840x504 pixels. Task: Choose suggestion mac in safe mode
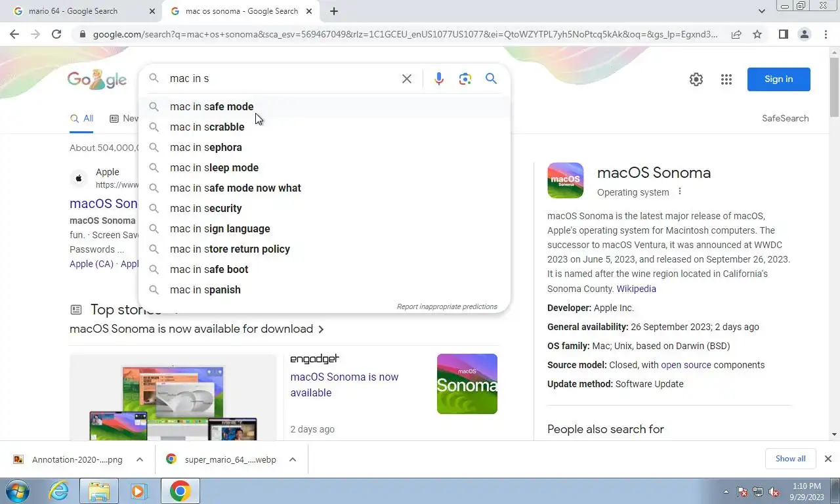pos(324,106)
